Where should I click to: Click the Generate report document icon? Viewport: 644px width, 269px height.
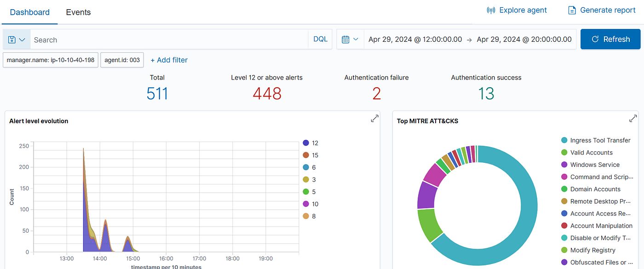[x=572, y=10]
